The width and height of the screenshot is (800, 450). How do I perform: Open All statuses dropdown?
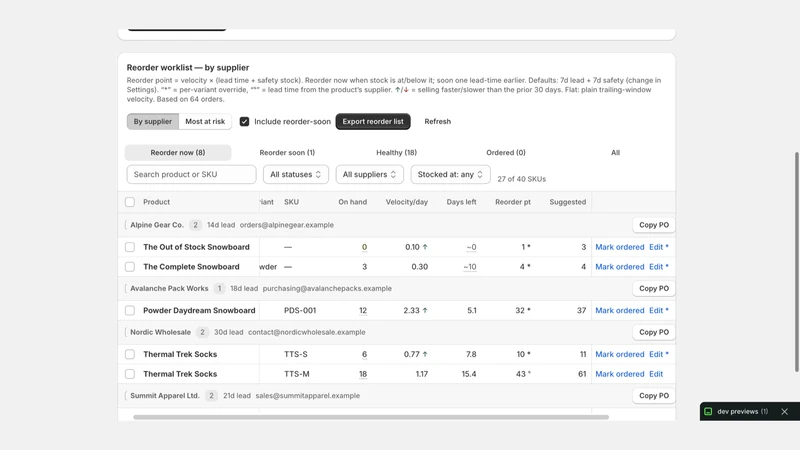pos(296,174)
